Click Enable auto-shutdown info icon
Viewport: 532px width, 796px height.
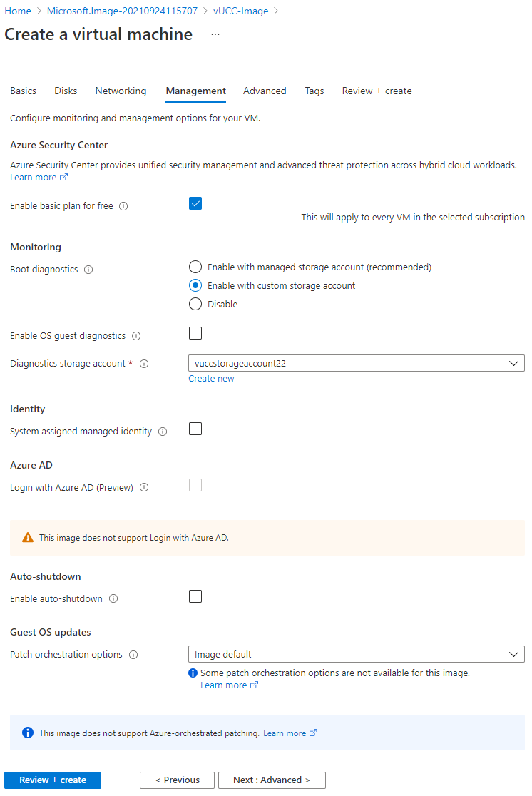[113, 598]
